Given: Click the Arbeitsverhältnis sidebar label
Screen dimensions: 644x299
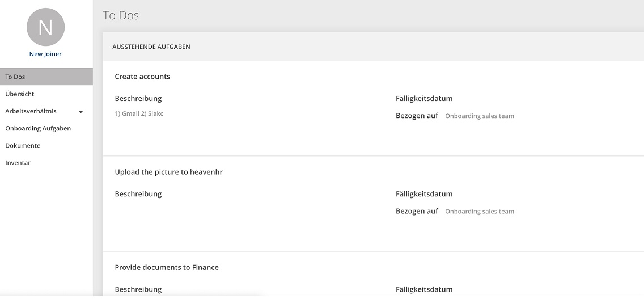Looking at the screenshot, I should point(31,111).
